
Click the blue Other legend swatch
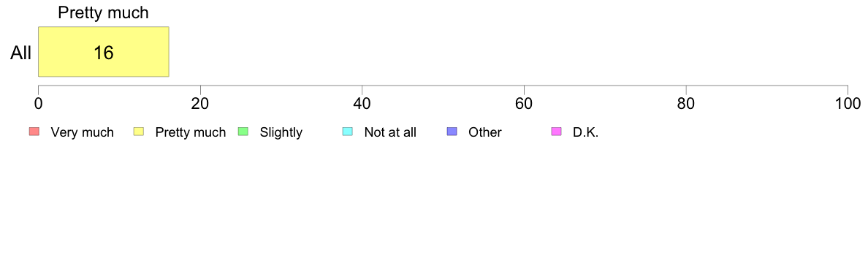tap(451, 132)
